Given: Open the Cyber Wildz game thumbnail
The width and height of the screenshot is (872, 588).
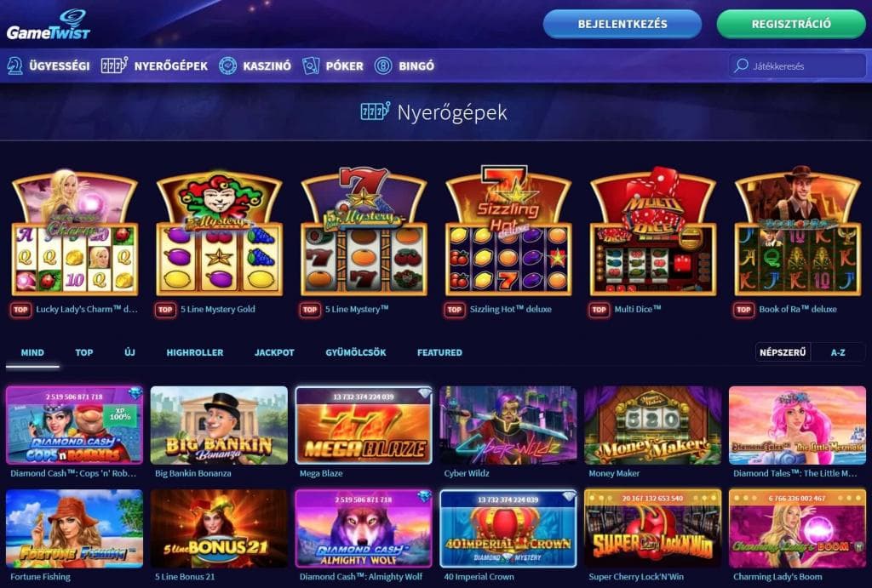Looking at the screenshot, I should 508,425.
